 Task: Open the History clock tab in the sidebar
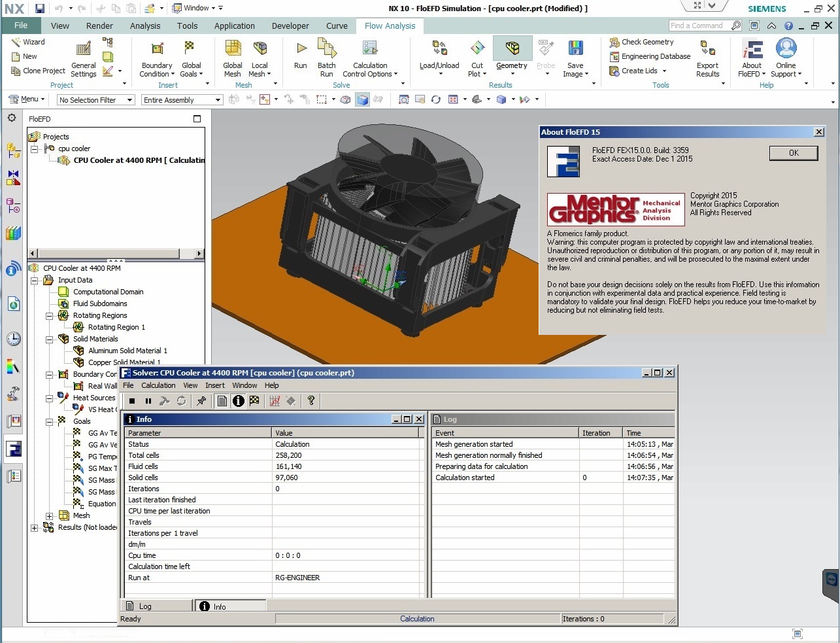point(13,339)
